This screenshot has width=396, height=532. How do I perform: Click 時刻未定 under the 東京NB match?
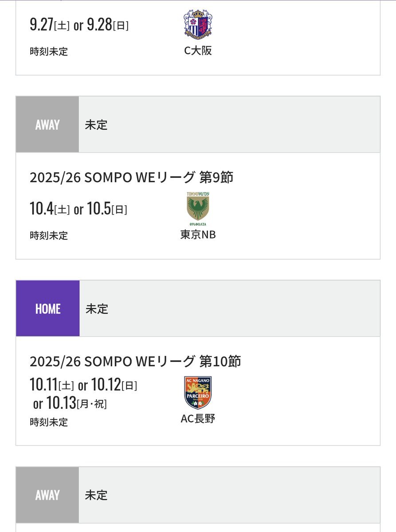49,235
